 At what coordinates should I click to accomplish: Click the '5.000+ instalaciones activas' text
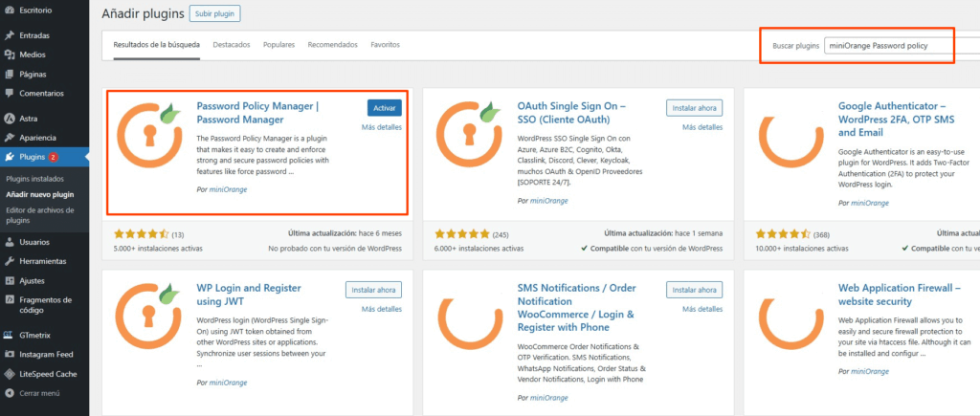(158, 248)
